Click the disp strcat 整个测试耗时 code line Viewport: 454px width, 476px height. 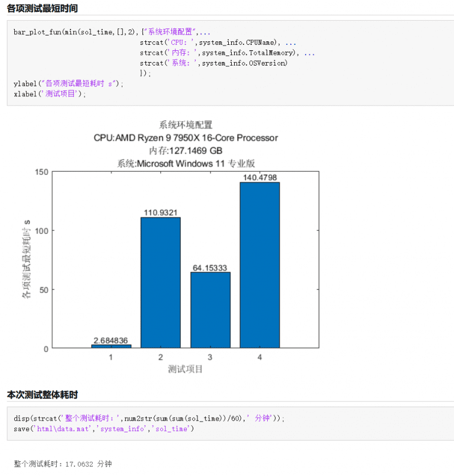click(149, 418)
